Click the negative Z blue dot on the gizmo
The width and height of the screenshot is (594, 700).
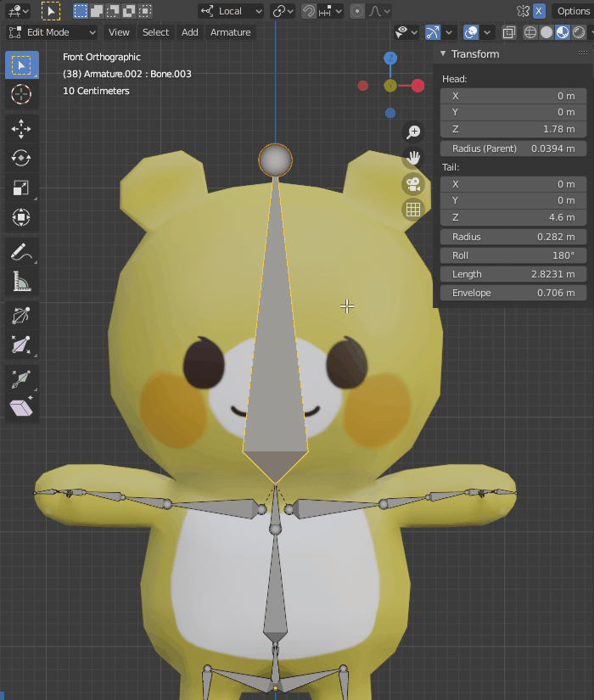[390, 113]
